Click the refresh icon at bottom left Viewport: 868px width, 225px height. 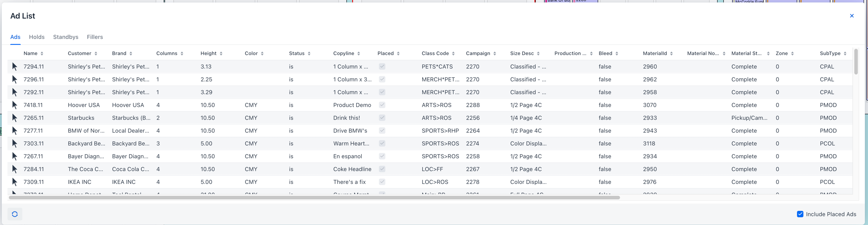(15, 214)
